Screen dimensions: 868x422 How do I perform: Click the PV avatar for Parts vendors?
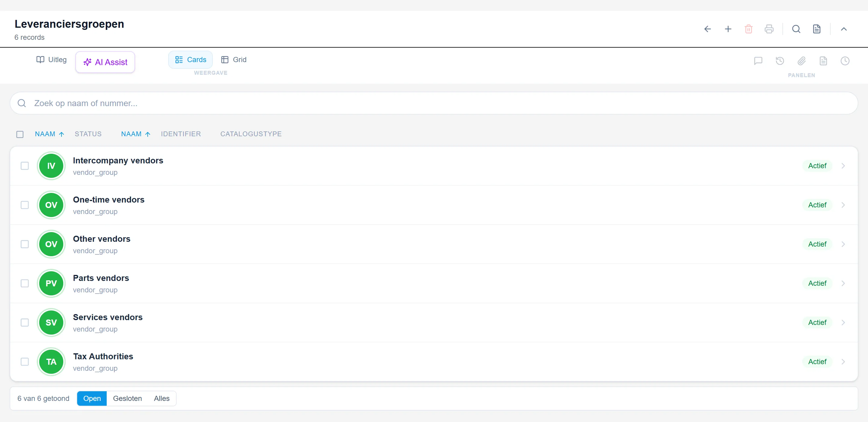pos(51,283)
